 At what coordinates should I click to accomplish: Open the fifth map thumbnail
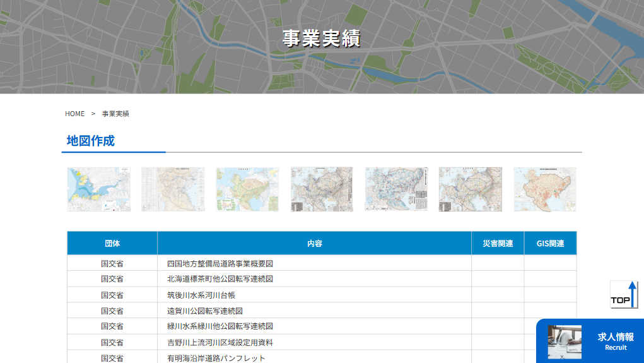396,189
